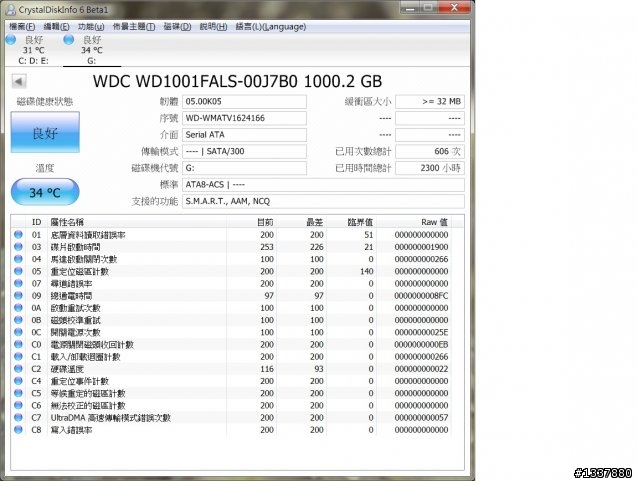Select raw value 000000000022

[421, 369]
